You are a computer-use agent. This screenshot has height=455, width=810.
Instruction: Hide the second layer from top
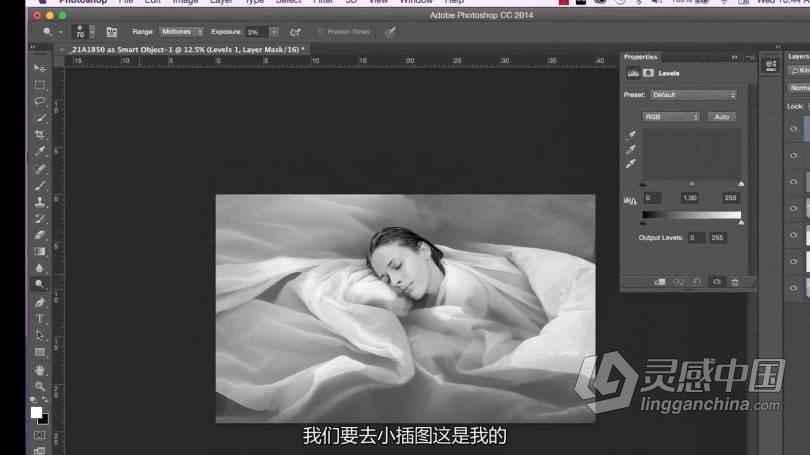coord(794,155)
